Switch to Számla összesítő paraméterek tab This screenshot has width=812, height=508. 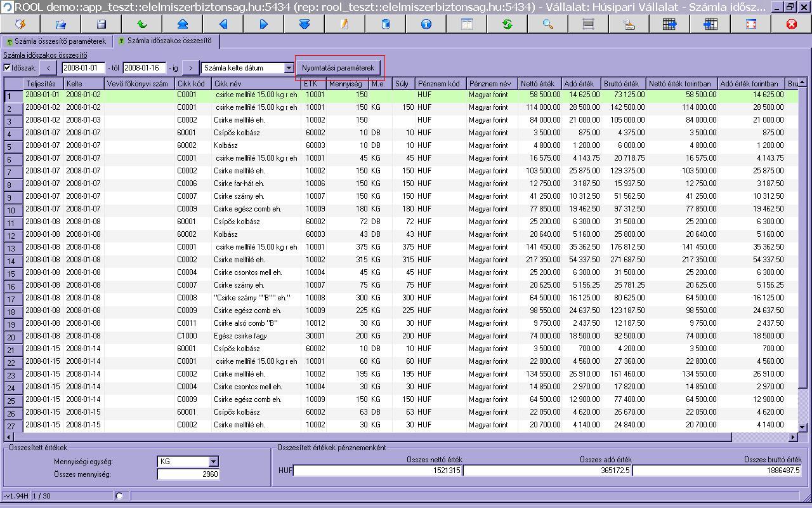coord(56,42)
